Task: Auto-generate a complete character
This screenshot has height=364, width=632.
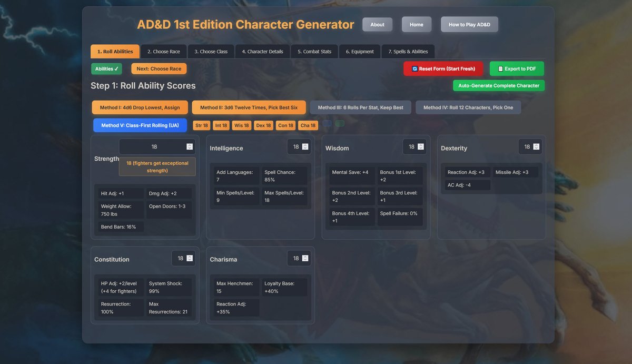Action: tap(499, 85)
